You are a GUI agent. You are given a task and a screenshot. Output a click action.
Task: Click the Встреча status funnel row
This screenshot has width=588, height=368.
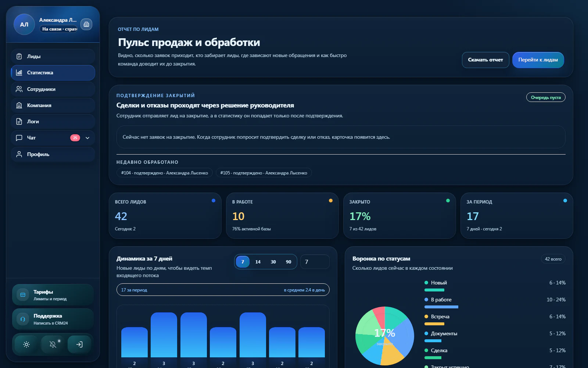click(495, 319)
